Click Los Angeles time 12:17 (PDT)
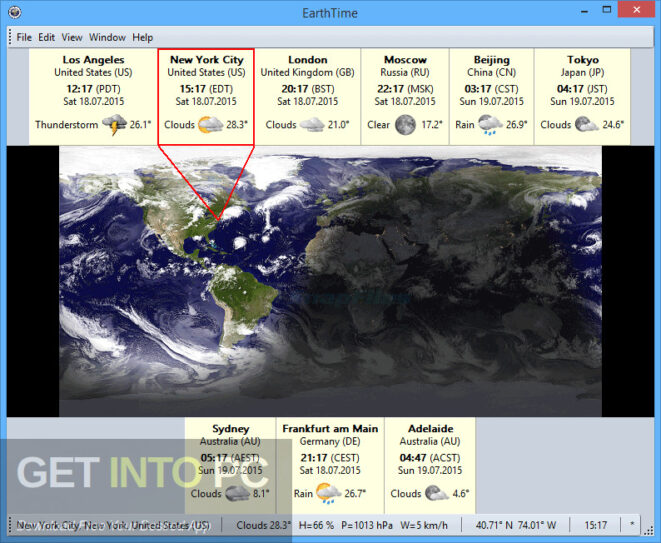 pos(93,89)
